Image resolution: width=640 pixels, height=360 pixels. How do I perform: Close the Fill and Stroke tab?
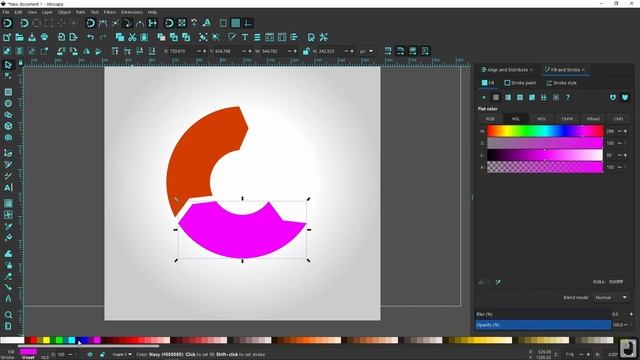pyautogui.click(x=583, y=70)
